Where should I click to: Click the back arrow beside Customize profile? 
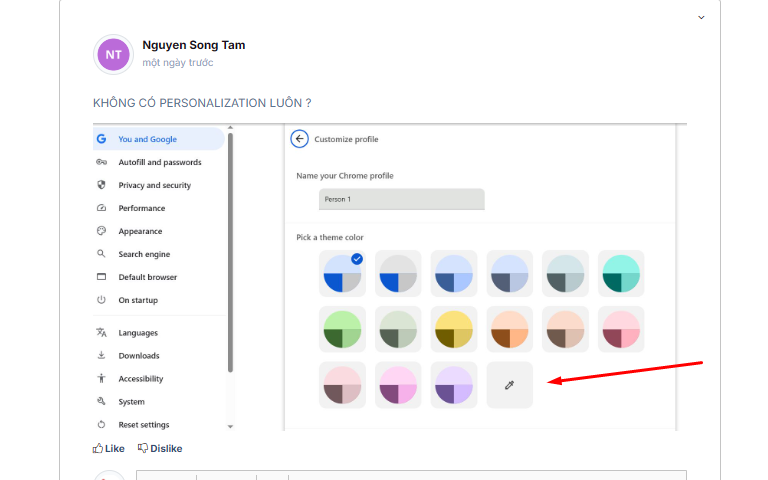pos(298,139)
